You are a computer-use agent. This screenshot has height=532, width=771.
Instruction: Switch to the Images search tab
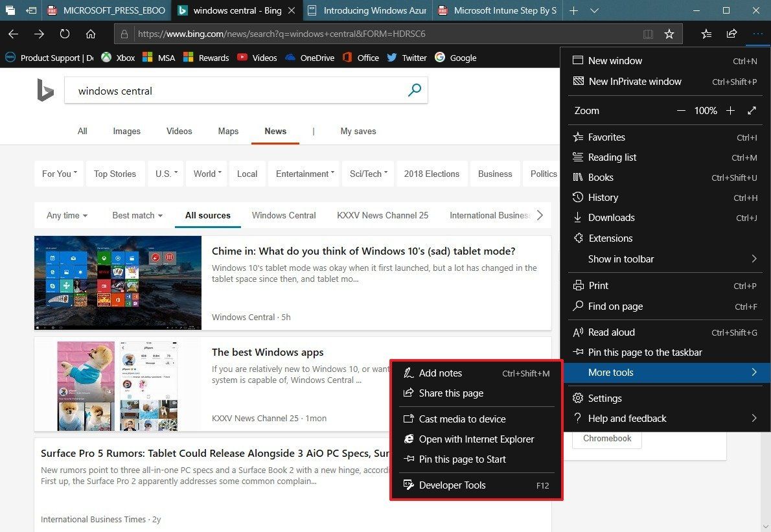click(126, 131)
